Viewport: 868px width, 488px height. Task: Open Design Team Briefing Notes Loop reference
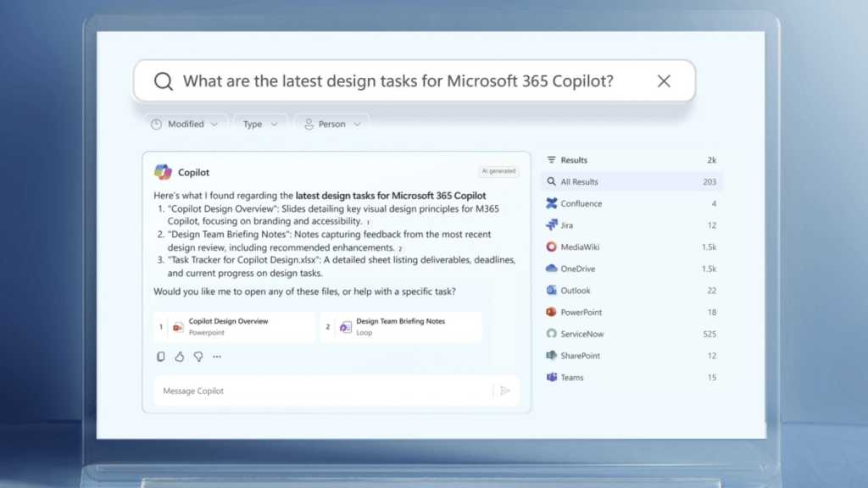[x=401, y=327]
